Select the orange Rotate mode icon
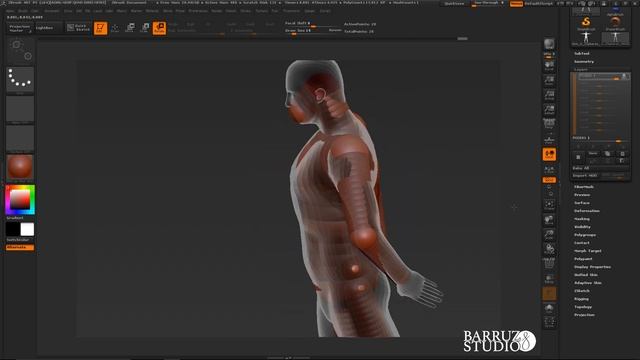Viewport: 640px width, 360px height. pos(159,28)
